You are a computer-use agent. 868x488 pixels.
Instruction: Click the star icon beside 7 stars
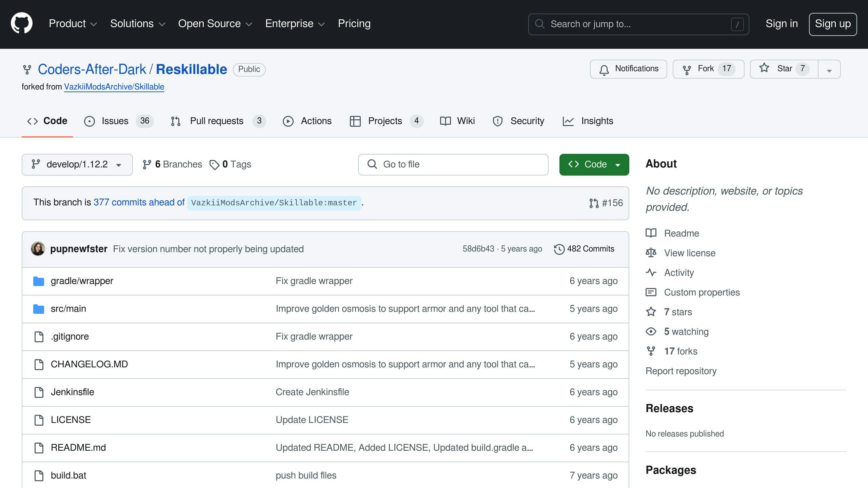651,312
